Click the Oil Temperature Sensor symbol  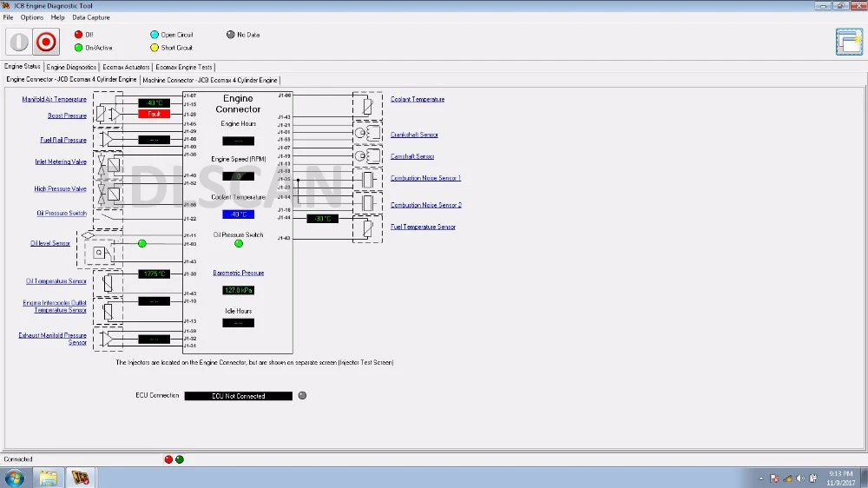coord(108,283)
